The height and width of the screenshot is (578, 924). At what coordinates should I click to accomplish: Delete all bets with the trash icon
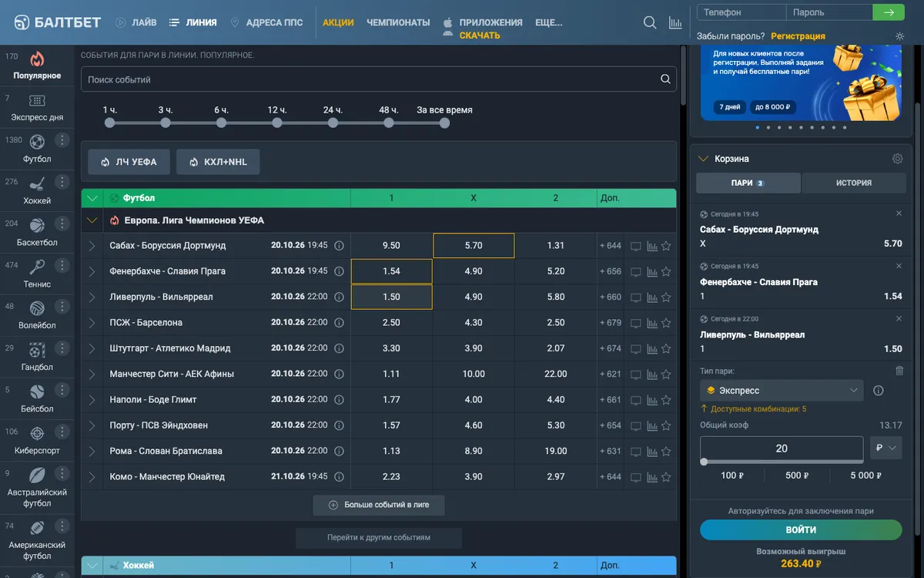pos(899,371)
